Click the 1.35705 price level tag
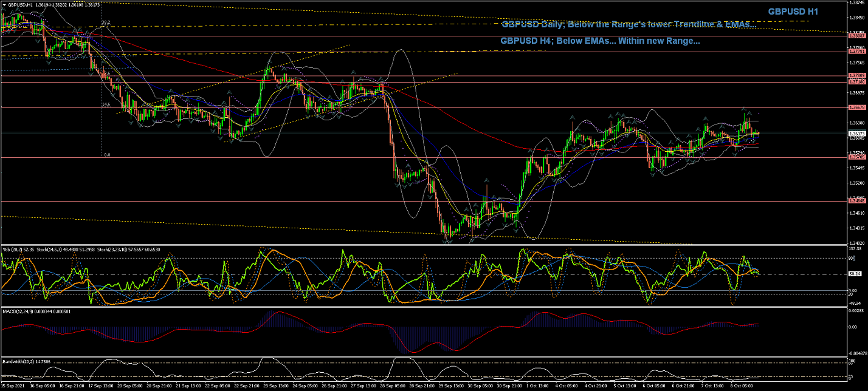The height and width of the screenshot is (391, 868). coord(857,157)
